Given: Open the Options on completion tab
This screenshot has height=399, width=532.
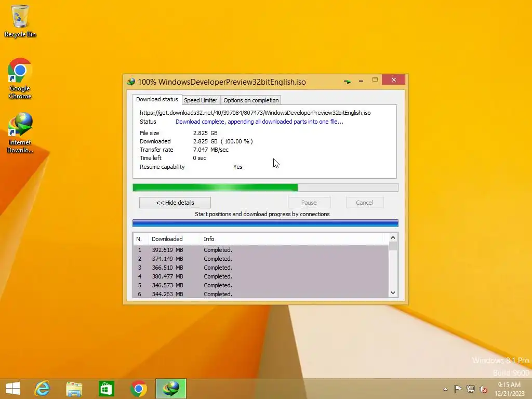Looking at the screenshot, I should [251, 100].
